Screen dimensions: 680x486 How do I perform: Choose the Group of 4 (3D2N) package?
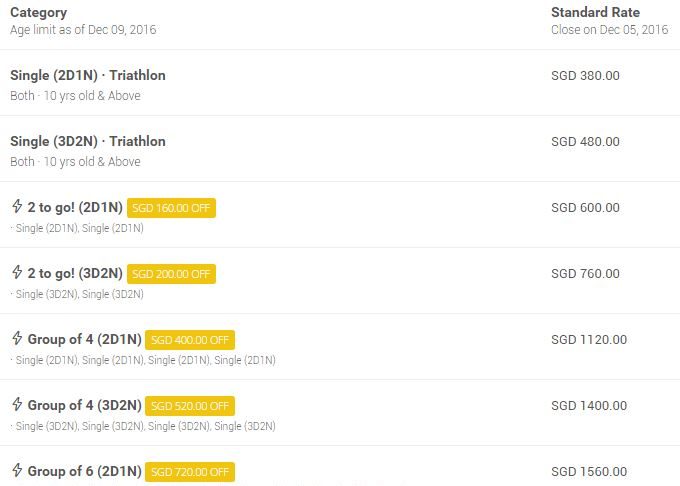tap(84, 406)
